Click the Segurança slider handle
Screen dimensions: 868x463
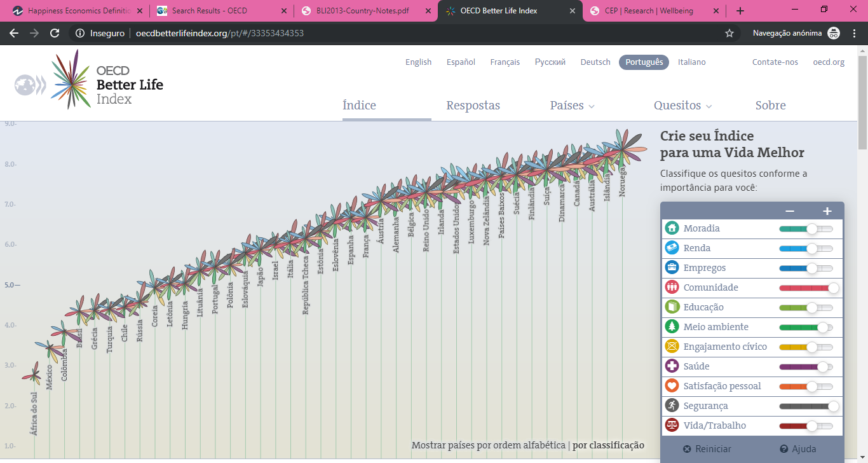tap(833, 406)
